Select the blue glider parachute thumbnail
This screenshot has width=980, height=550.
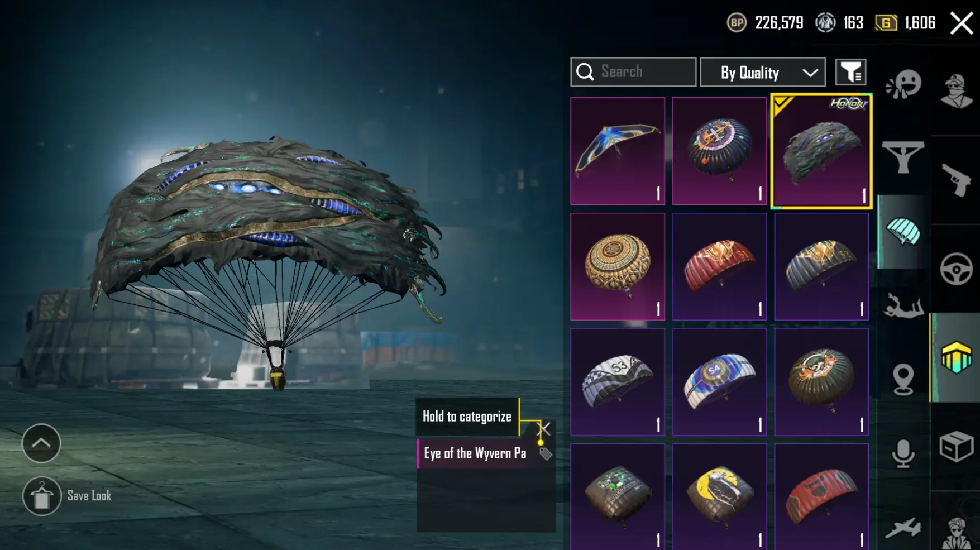pyautogui.click(x=618, y=151)
